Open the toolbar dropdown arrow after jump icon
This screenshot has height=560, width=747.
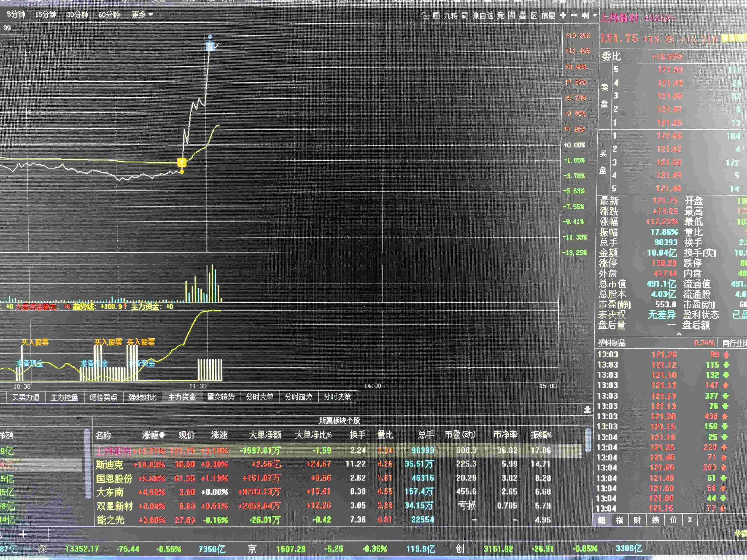[x=595, y=15]
